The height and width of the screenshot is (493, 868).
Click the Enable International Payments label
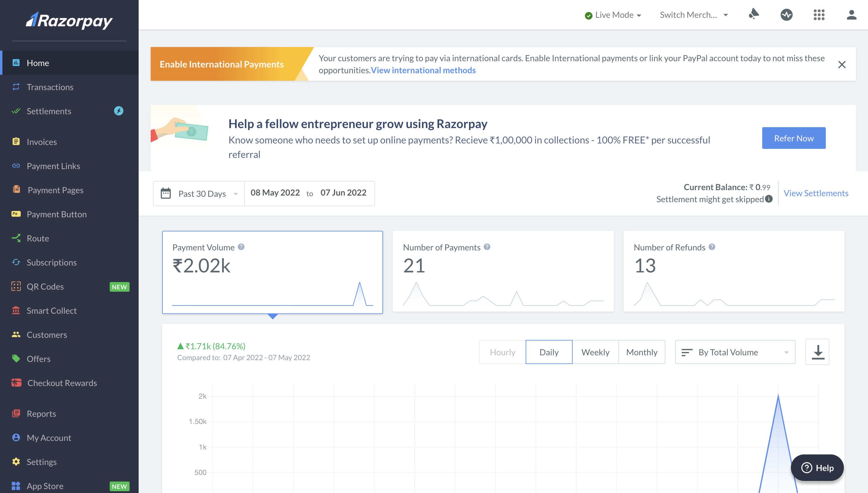(x=222, y=64)
